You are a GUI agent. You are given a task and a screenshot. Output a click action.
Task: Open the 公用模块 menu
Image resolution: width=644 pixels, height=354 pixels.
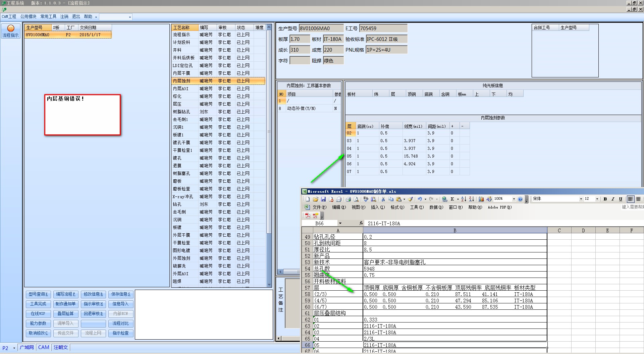coord(28,17)
